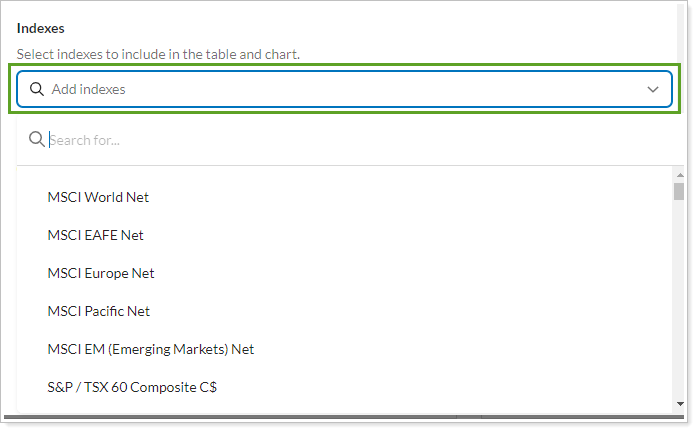The width and height of the screenshot is (697, 432).
Task: Click the magnifier icon in Add indexes box
Action: 37,89
